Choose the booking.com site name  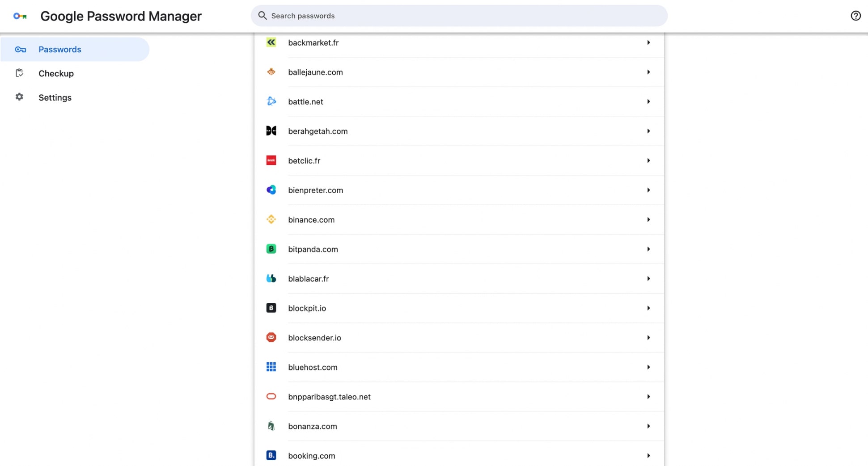pyautogui.click(x=312, y=455)
